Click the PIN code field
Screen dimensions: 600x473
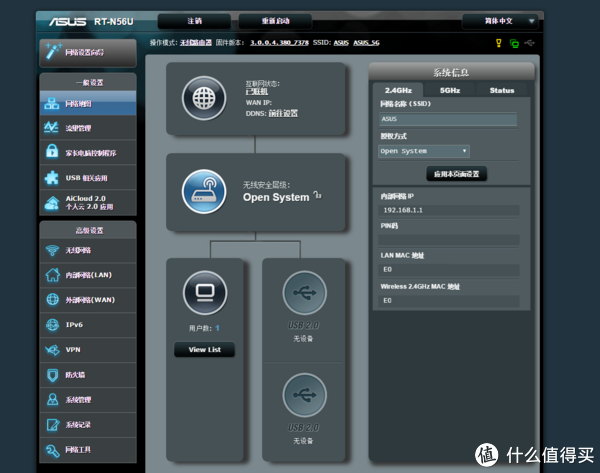(x=449, y=240)
